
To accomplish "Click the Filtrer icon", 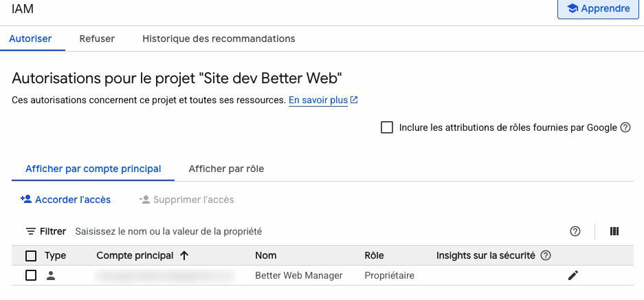I will [x=31, y=231].
